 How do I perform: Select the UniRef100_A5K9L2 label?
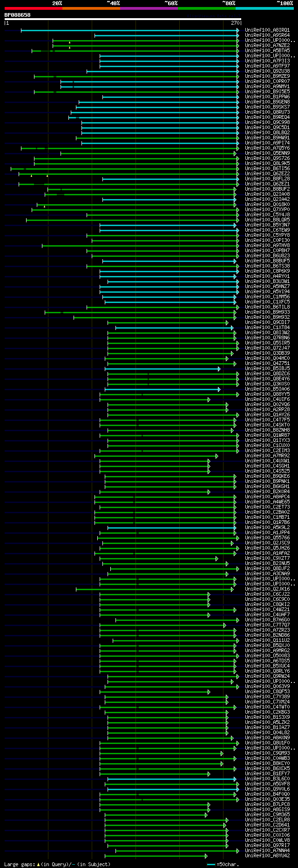pyautogui.click(x=267, y=528)
